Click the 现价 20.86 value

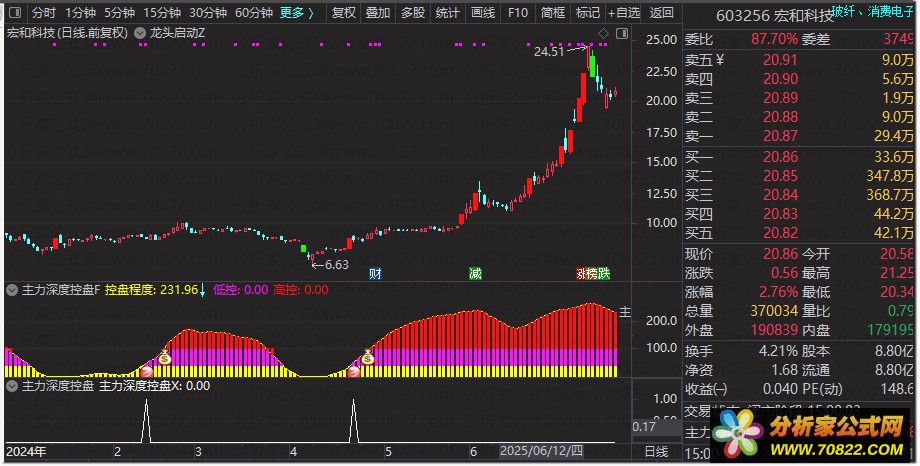coord(780,254)
